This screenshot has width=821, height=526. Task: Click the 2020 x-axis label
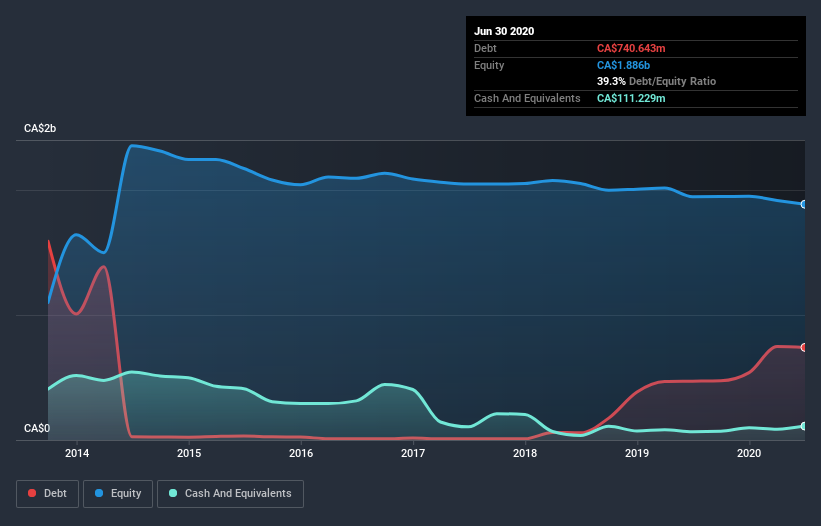coord(749,453)
